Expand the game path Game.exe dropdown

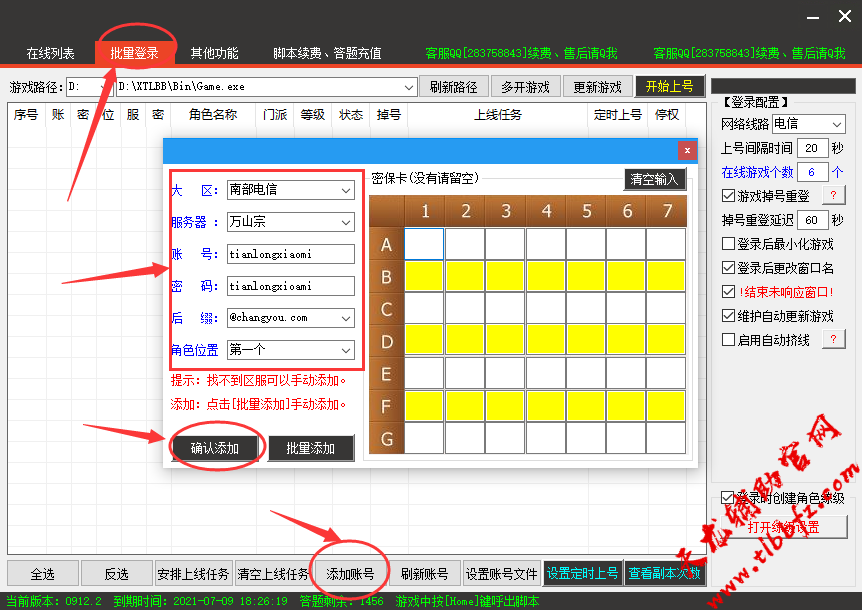pyautogui.click(x=408, y=87)
